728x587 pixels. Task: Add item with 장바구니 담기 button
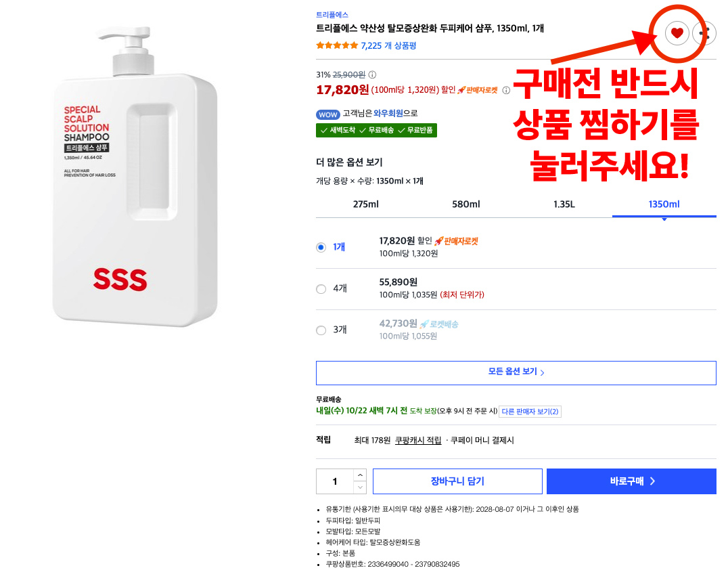pyautogui.click(x=457, y=481)
